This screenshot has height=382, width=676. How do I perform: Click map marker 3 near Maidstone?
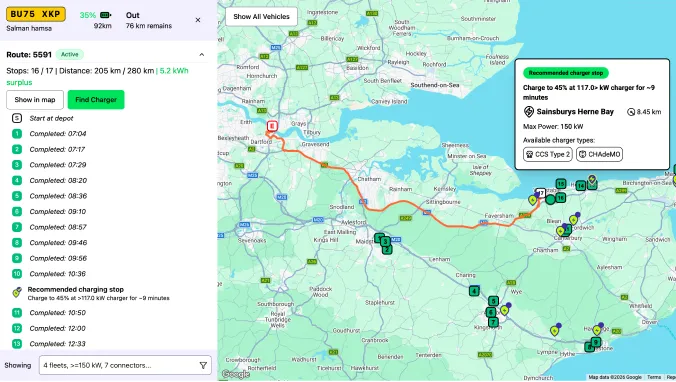pos(385,241)
